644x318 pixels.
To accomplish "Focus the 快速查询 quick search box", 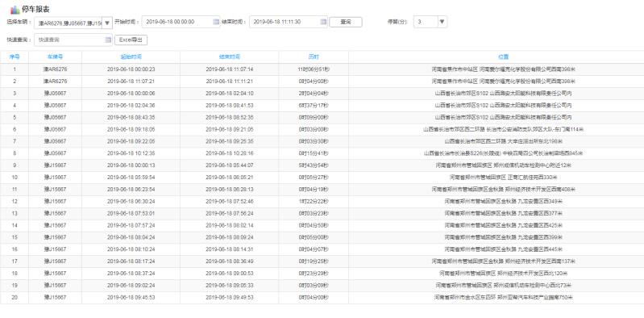I will click(73, 40).
